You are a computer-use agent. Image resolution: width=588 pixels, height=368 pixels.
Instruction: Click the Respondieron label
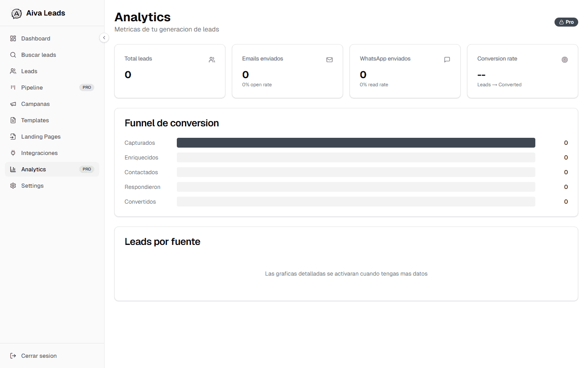(143, 187)
